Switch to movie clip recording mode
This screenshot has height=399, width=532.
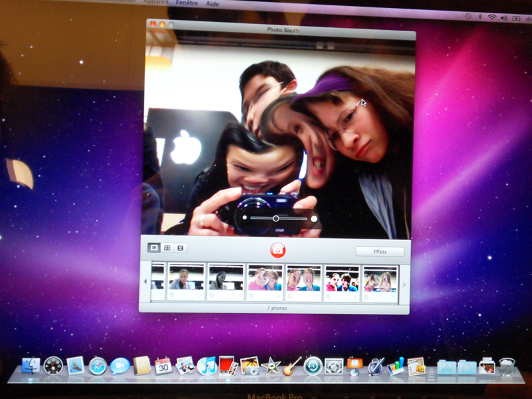(180, 248)
